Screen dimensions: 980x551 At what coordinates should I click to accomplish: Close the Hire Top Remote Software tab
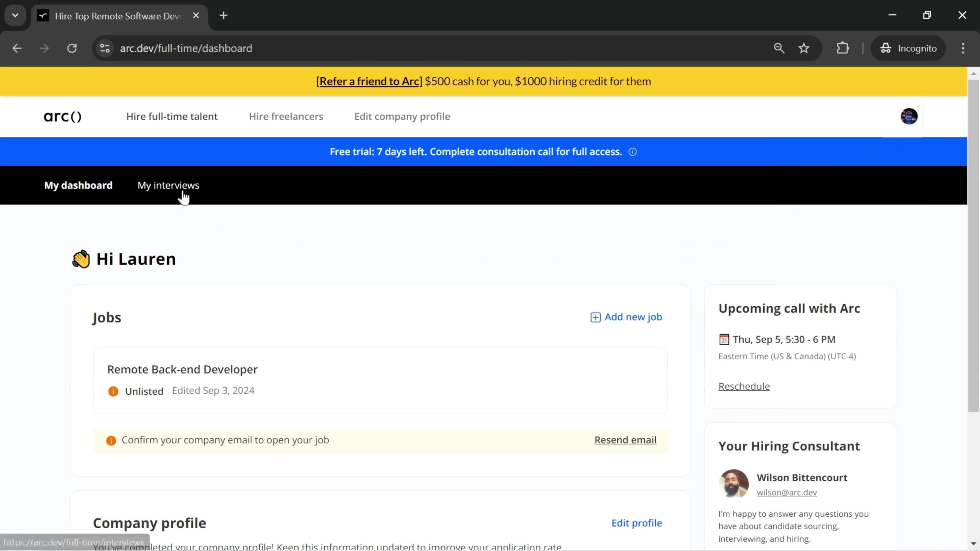(196, 16)
